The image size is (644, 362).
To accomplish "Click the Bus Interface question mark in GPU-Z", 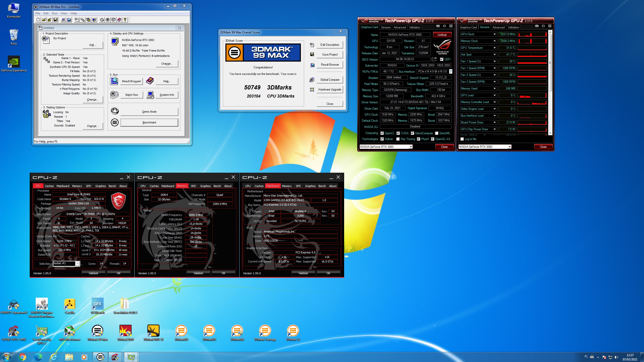I will [451, 71].
